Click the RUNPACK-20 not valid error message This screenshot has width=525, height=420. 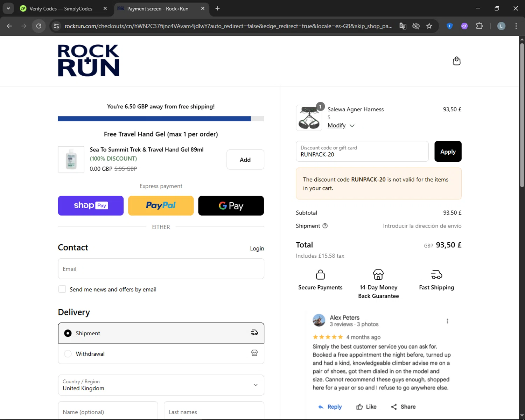pos(379,184)
